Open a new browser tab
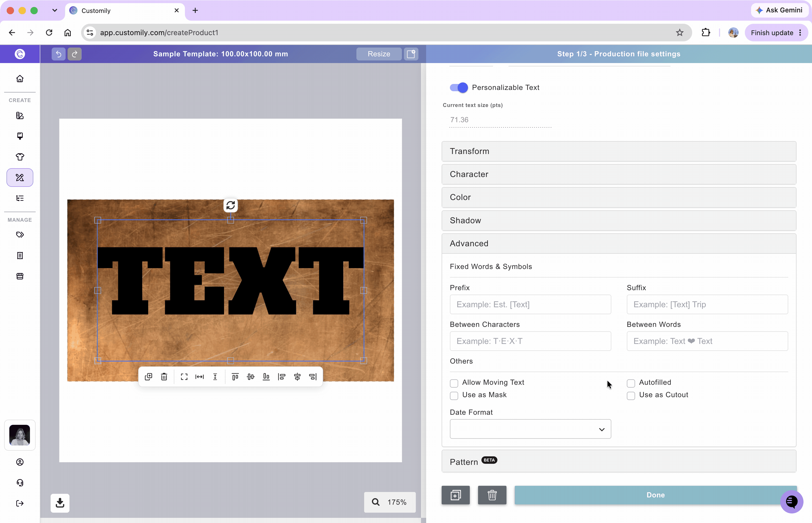 [195, 11]
